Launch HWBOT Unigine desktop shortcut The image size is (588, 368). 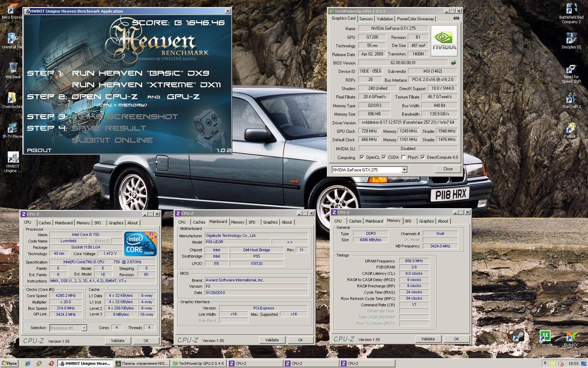pos(13,162)
